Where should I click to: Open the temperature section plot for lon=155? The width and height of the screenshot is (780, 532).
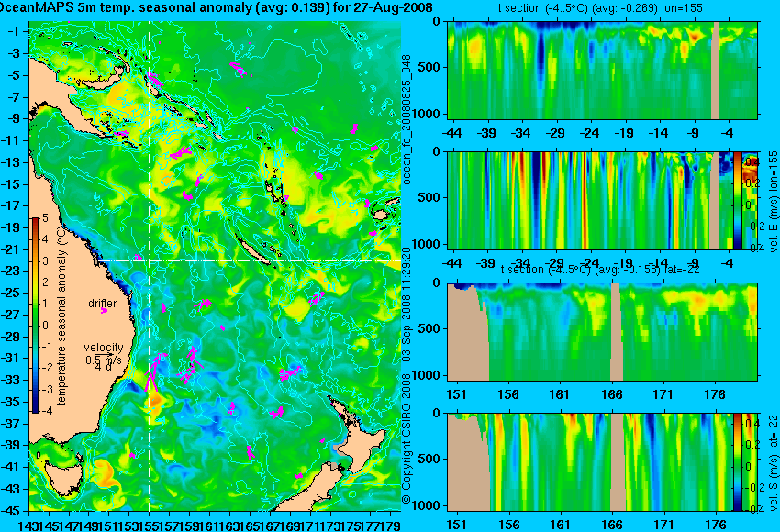tap(603, 70)
